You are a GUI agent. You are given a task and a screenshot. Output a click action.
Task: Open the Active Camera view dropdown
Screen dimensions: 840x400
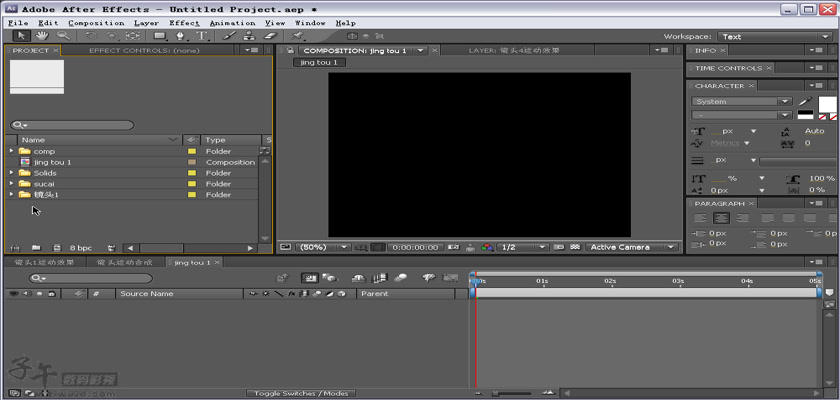pyautogui.click(x=632, y=247)
